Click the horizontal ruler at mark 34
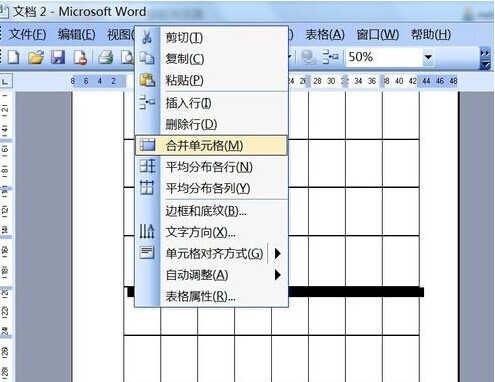 coord(358,81)
